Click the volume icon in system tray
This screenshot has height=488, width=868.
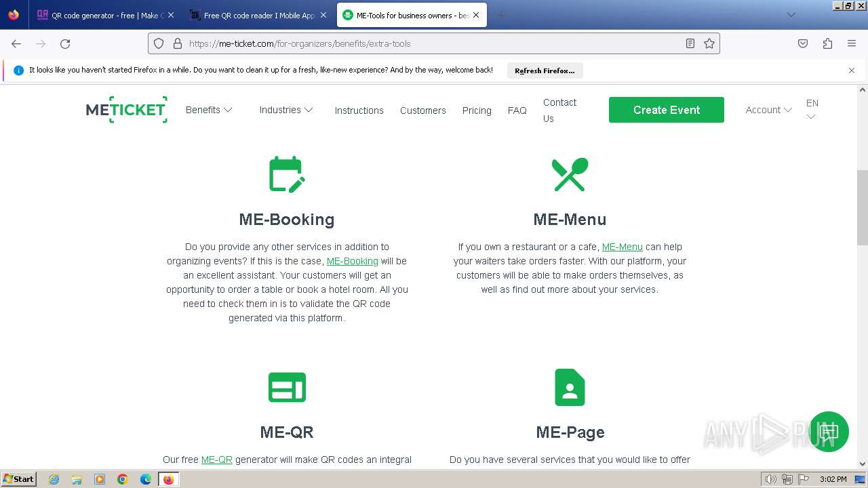point(771,479)
